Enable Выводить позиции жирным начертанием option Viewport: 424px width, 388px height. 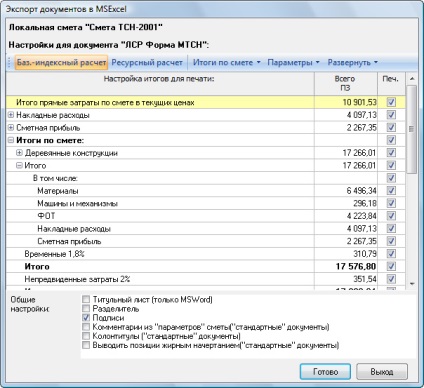(x=86, y=345)
